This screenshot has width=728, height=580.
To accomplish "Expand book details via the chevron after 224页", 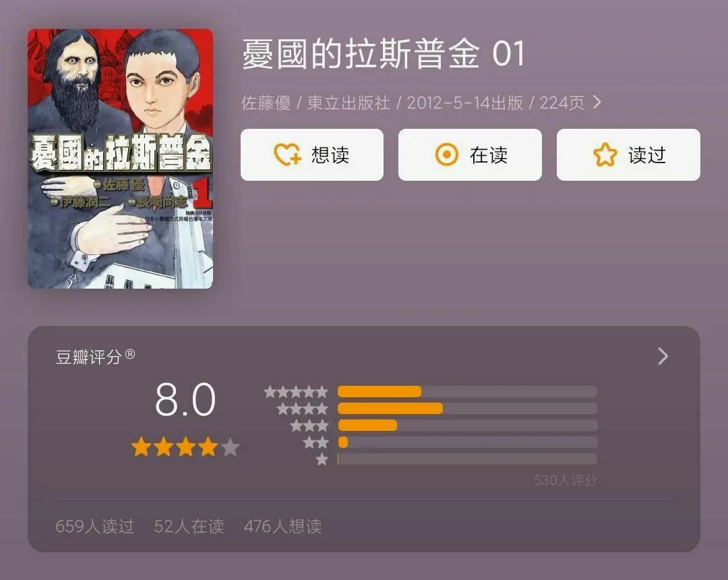I will tap(597, 102).
